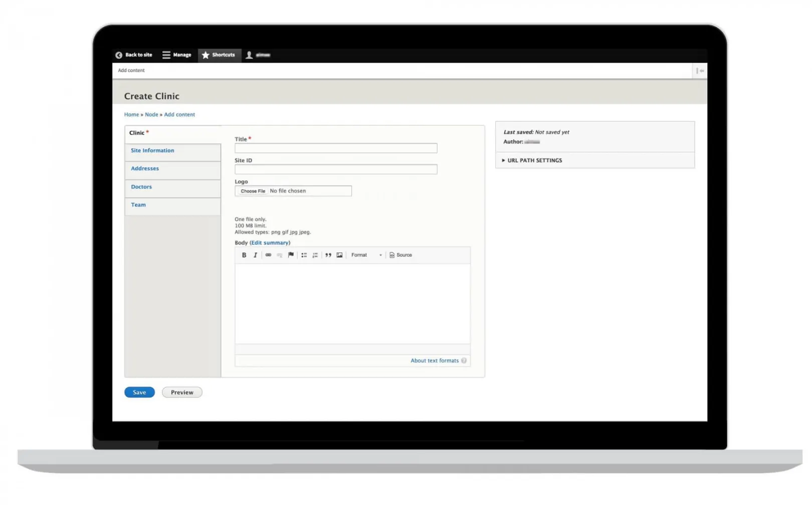Open the Shortcuts menu
Image resolution: width=812 pixels, height=505 pixels.
click(219, 55)
